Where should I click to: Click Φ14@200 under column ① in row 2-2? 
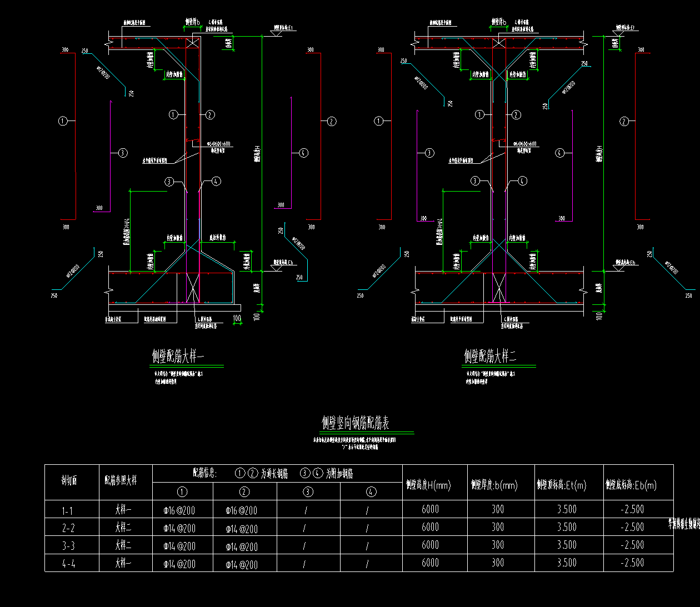pos(179,529)
